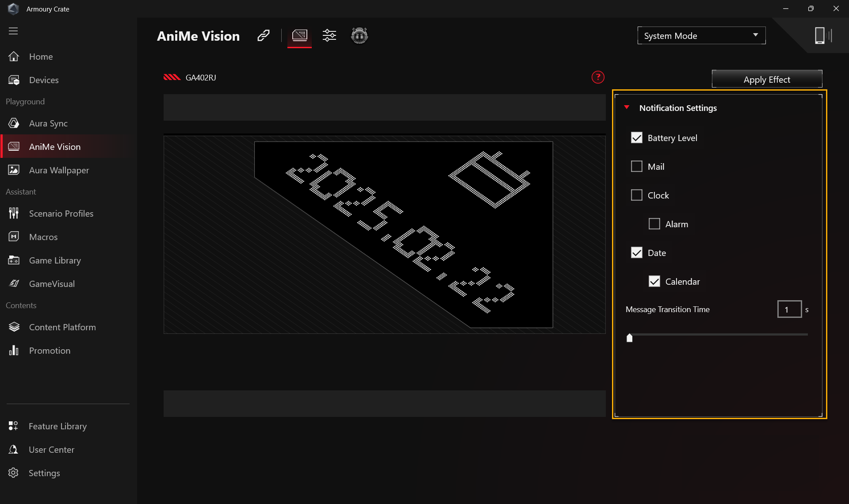Click the virtual pet mascot icon

pyautogui.click(x=359, y=35)
